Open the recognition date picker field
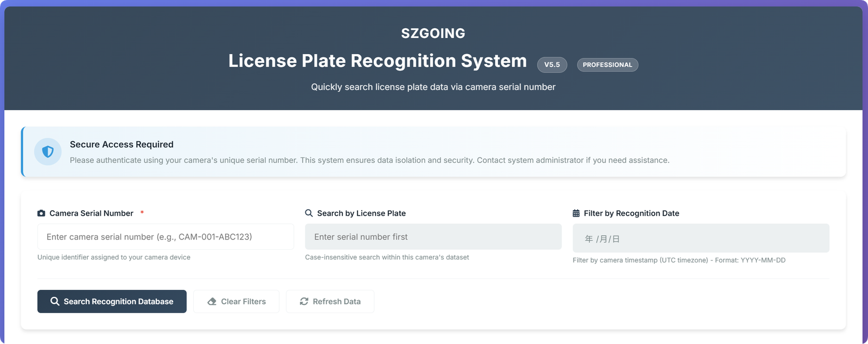Screen dimensions: 868x344 (700, 238)
